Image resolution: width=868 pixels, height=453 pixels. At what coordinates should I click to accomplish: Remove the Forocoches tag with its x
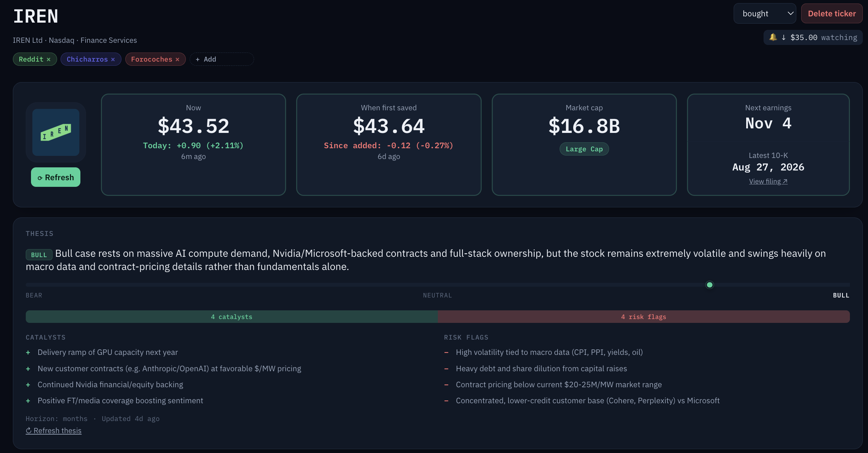[x=177, y=59]
